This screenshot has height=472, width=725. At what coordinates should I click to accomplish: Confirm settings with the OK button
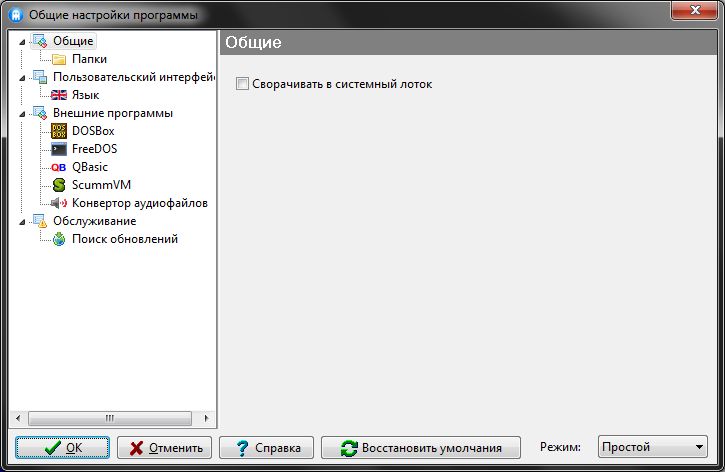(62, 447)
